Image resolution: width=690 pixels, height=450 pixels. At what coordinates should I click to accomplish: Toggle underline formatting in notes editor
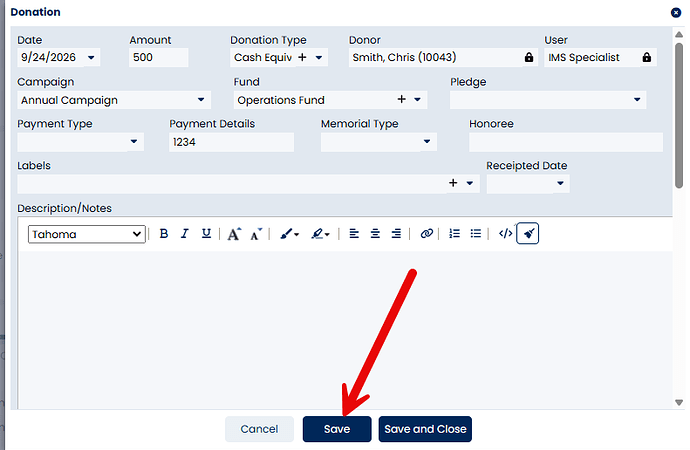point(206,234)
